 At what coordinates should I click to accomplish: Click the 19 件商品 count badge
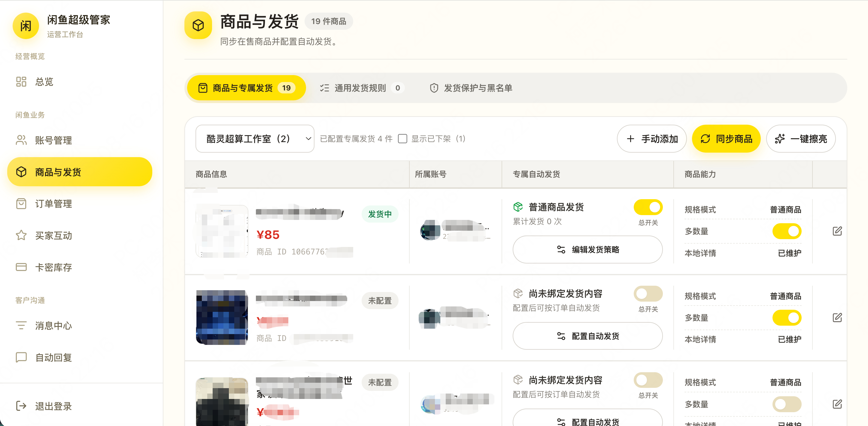coord(329,21)
